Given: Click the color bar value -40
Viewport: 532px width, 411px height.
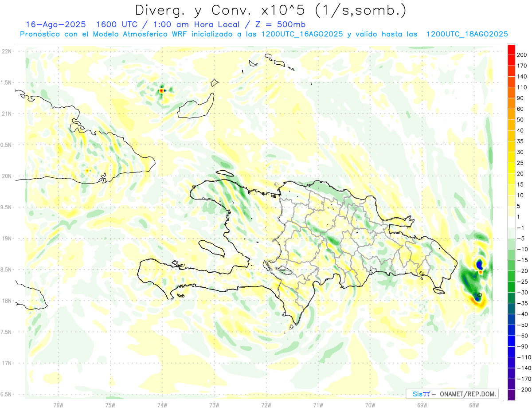Looking at the screenshot, I should point(523,314).
